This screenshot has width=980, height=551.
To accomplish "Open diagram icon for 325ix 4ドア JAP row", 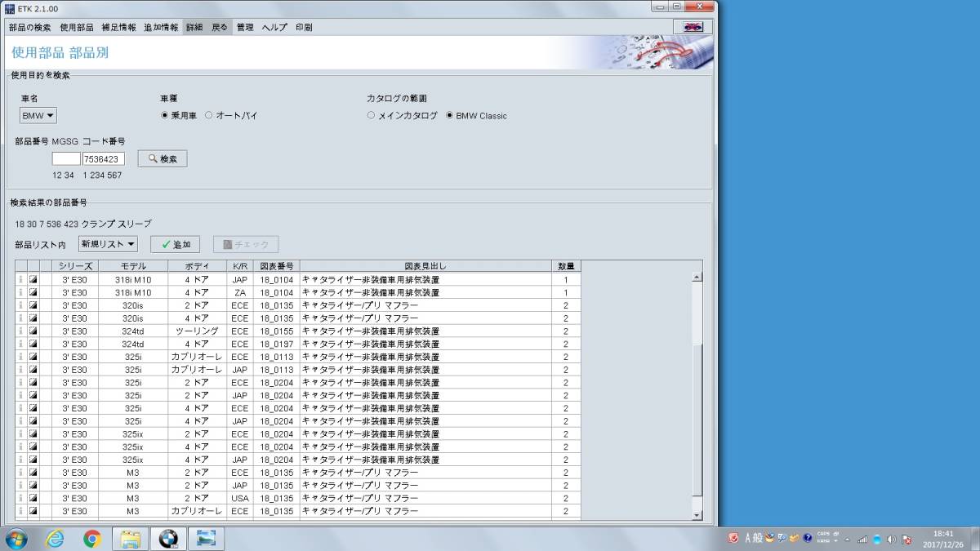I will coord(33,460).
